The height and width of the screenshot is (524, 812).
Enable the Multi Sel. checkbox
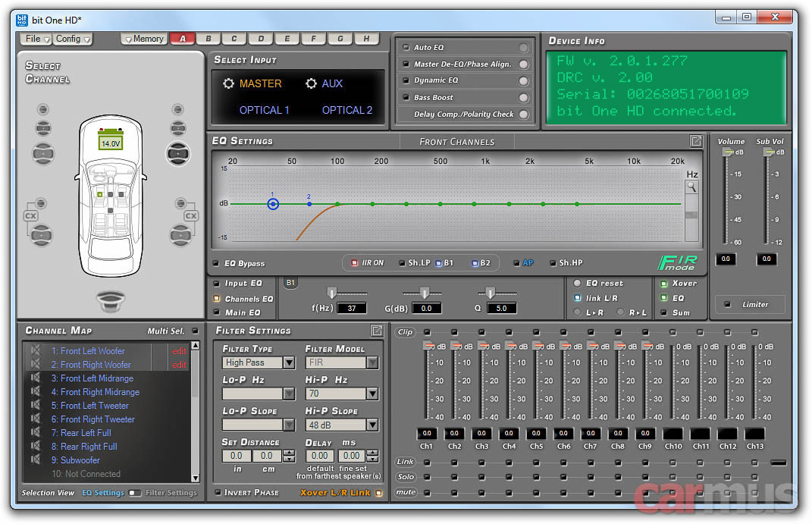pos(196,331)
